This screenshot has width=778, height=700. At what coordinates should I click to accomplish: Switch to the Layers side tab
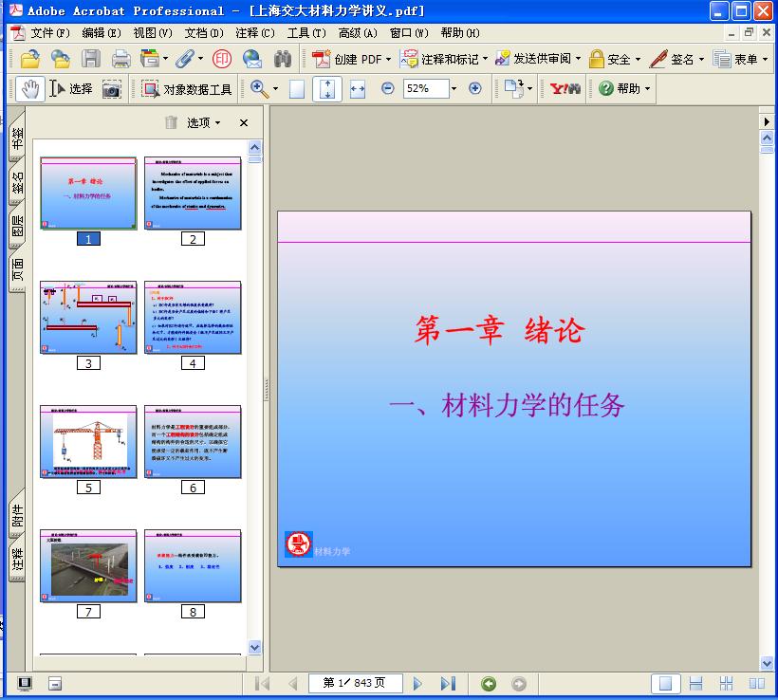pyautogui.click(x=17, y=226)
